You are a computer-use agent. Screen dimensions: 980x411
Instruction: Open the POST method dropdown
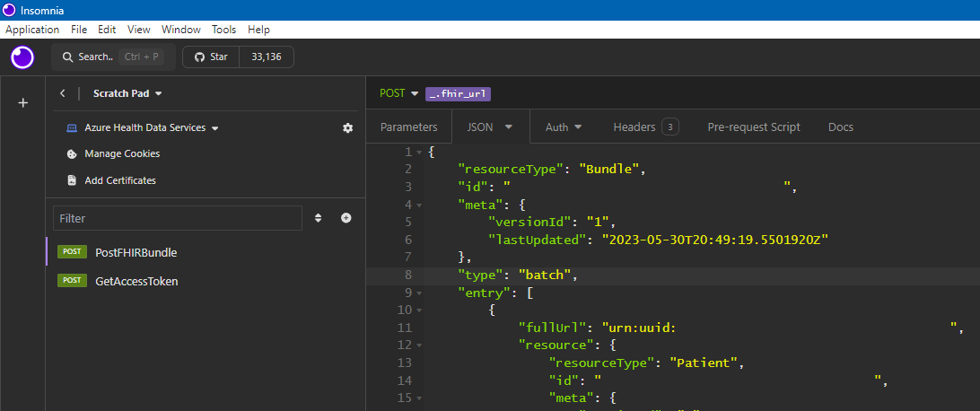pos(398,93)
